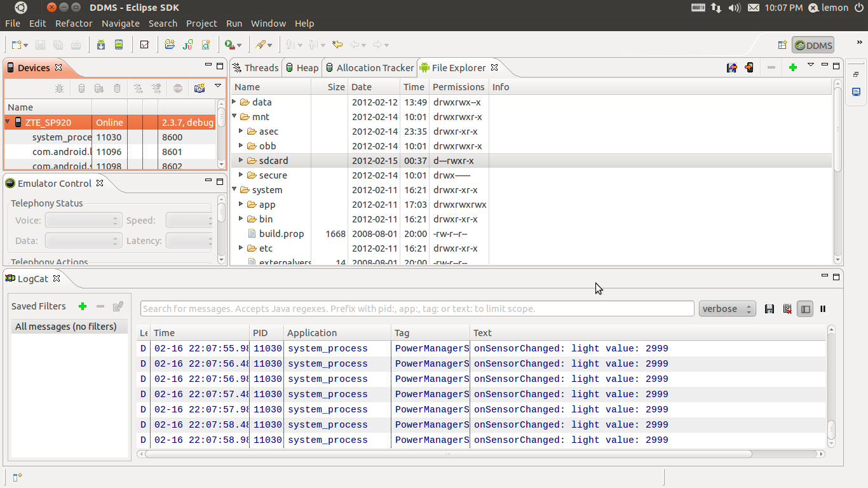Open the Android Virtual Device Manager icon

click(119, 44)
